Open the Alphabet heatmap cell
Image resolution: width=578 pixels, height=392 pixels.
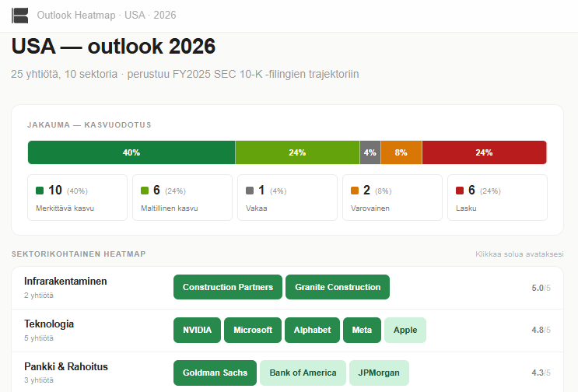312,330
